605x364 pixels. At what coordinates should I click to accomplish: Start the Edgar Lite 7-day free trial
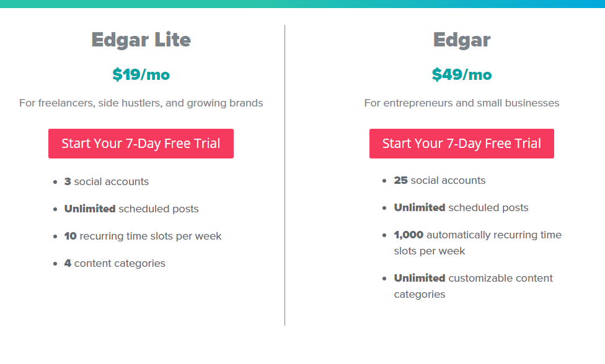pyautogui.click(x=141, y=144)
